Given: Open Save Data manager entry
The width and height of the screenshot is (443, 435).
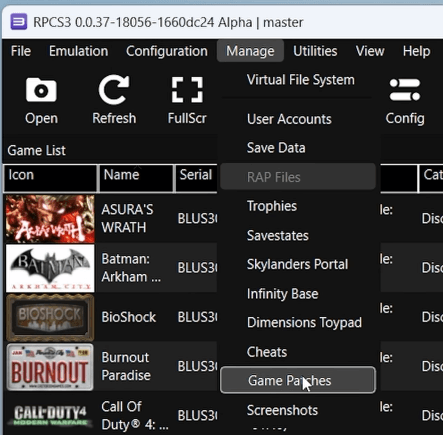Looking at the screenshot, I should [298, 148].
